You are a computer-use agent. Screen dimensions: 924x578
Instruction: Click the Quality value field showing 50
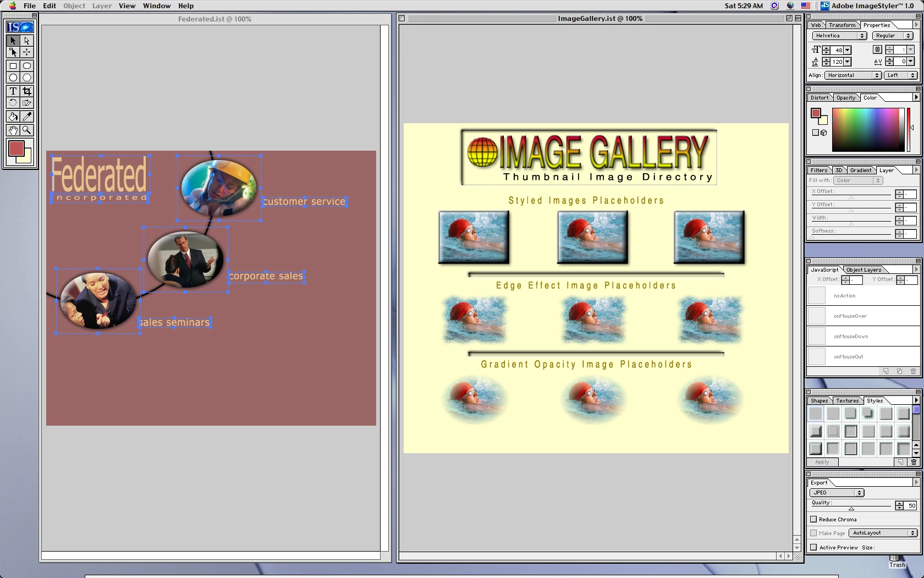click(911, 505)
